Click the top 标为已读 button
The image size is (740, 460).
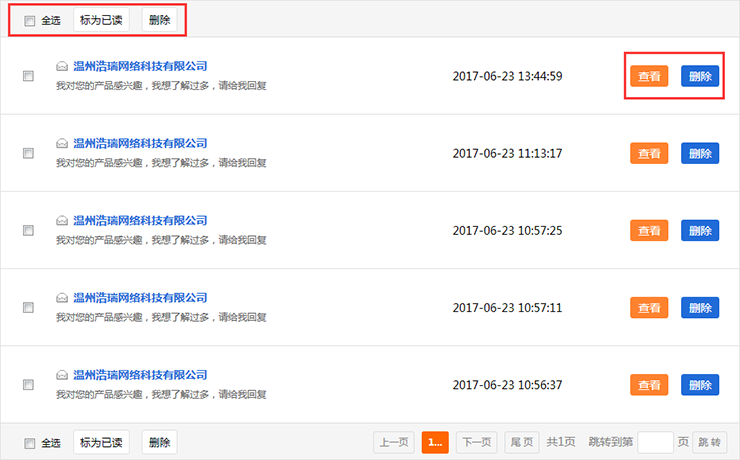[101, 20]
